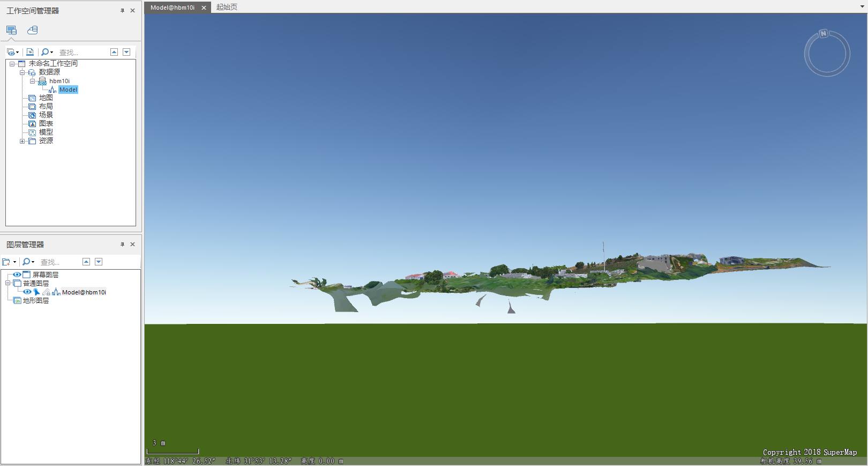868x466 pixels.
Task: Click the 相机高度 39.56 m status readout
Action: click(791, 461)
